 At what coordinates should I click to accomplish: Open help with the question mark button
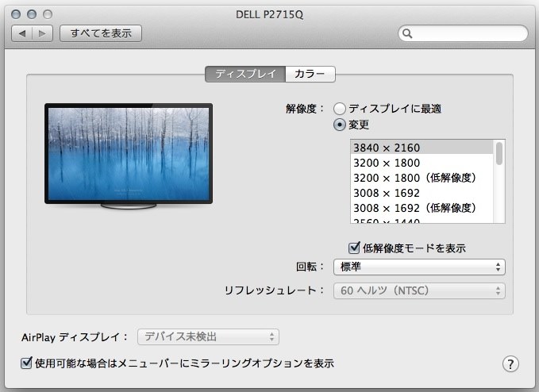pos(510,363)
